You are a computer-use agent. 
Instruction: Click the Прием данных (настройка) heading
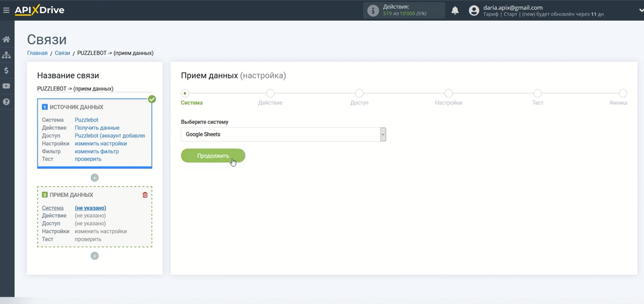[233, 76]
